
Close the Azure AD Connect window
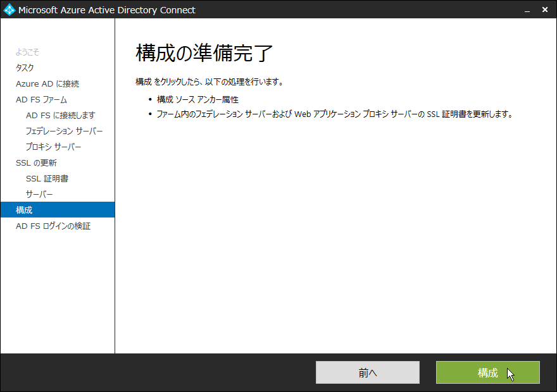click(545, 10)
